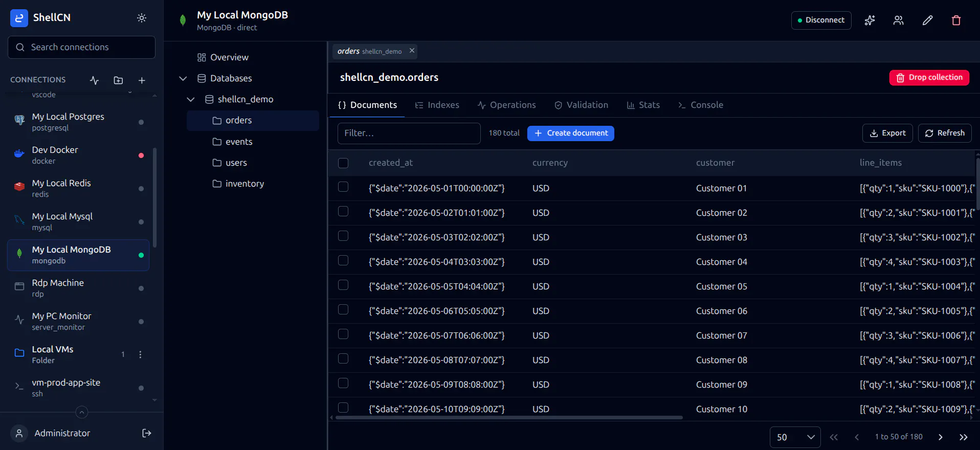This screenshot has height=450, width=980.
Task: Click the Filter input field
Action: (x=409, y=133)
